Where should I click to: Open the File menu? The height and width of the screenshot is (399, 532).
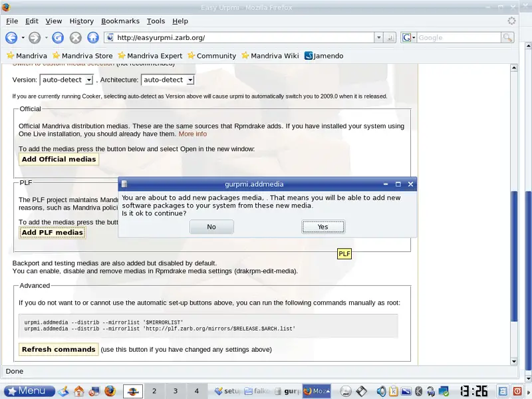tap(12, 21)
